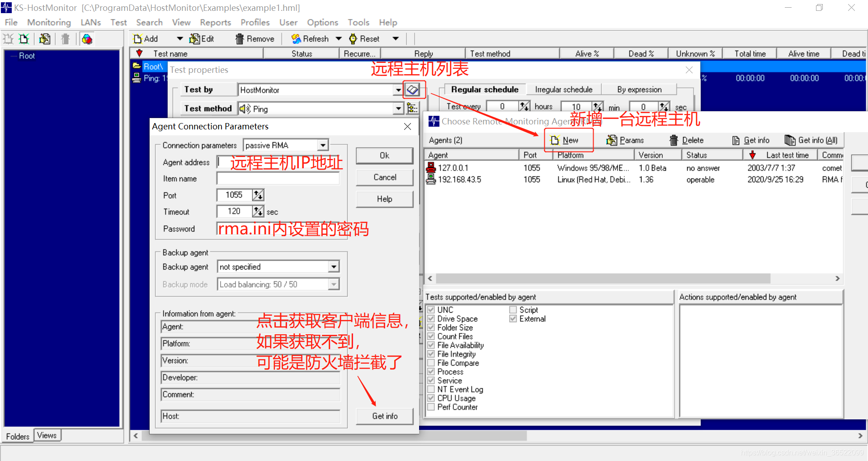Click Ok in Agent Connection Parameters
This screenshot has height=461, width=868.
pyautogui.click(x=384, y=156)
